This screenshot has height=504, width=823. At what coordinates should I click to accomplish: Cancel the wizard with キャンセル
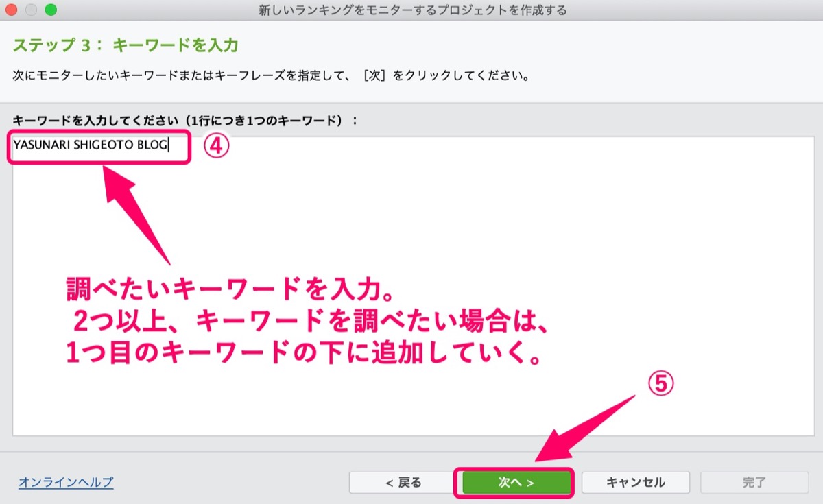point(636,482)
